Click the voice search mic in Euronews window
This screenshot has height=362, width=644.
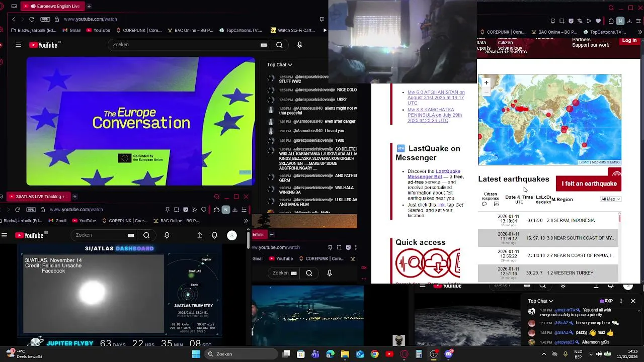point(300,45)
